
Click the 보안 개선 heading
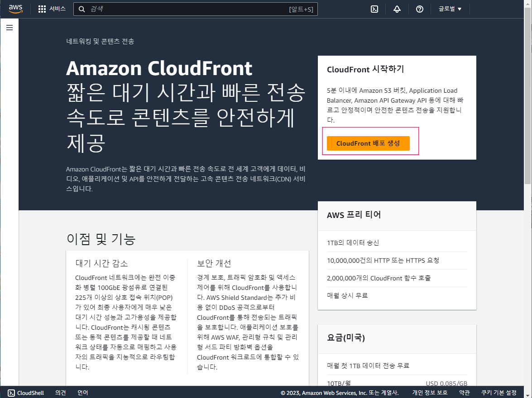point(214,263)
